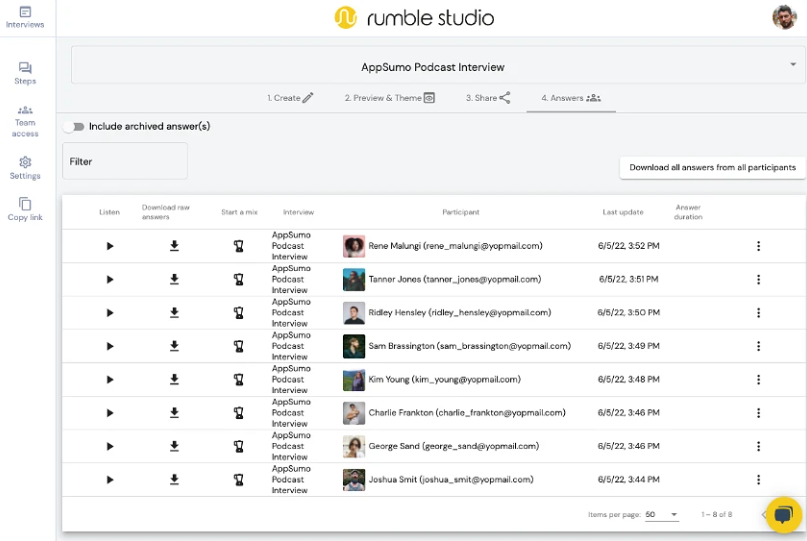Download raw answers for Kim Young
Viewport: 807px width, 541px height.
click(x=174, y=379)
